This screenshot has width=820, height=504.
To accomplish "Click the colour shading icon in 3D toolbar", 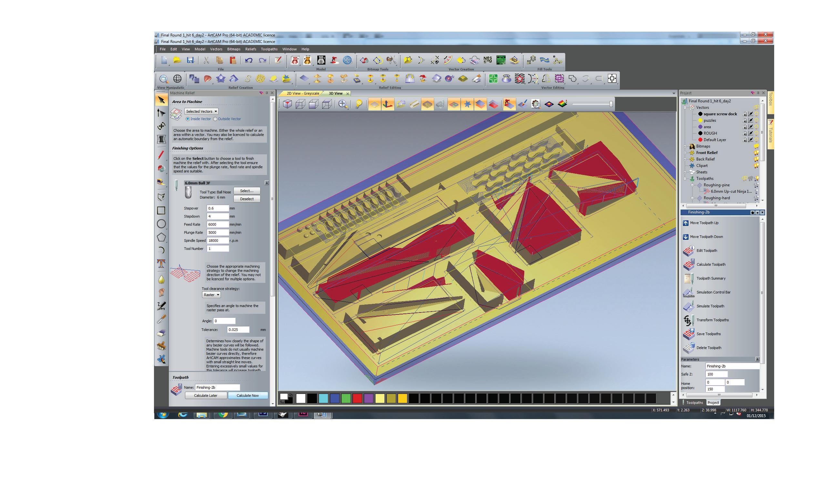I will click(x=562, y=104).
